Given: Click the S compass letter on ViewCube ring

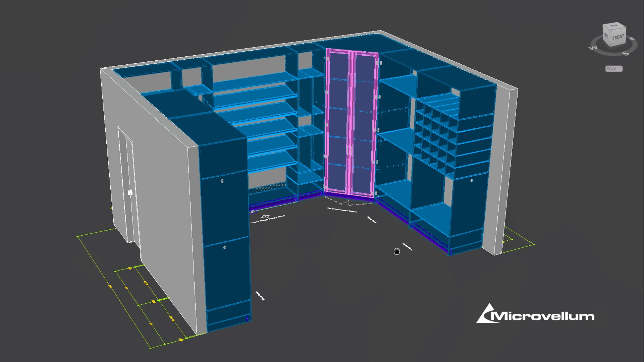Looking at the screenshot, I should (626, 53).
